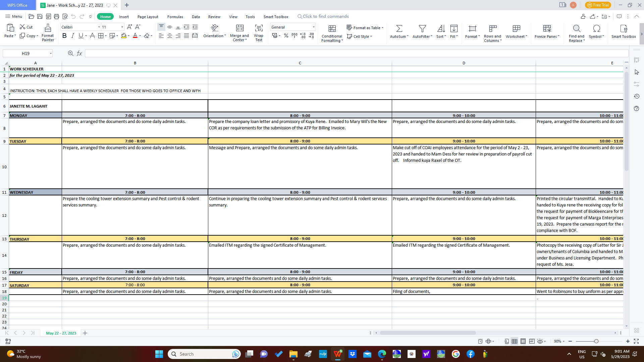Expand the Calibri font name dropdown
The width and height of the screenshot is (644, 362).
click(x=99, y=27)
